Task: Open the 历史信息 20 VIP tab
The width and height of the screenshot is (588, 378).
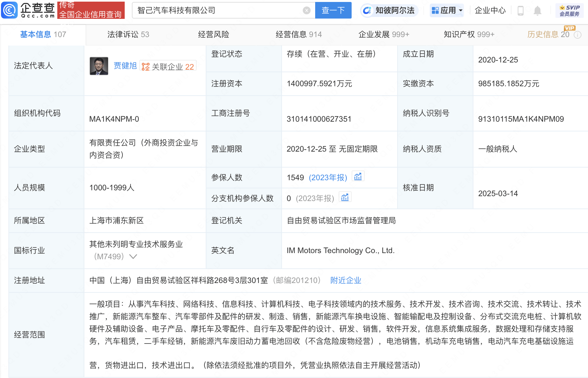Action: click(548, 34)
